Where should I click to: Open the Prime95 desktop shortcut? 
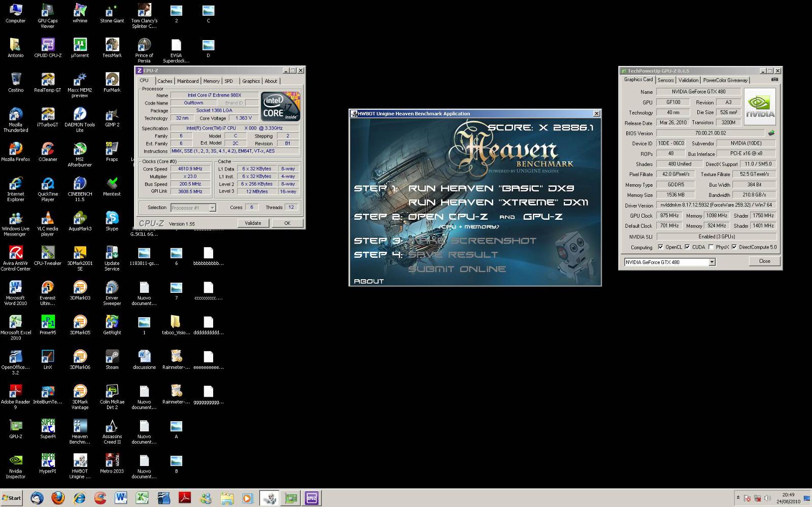click(x=48, y=325)
